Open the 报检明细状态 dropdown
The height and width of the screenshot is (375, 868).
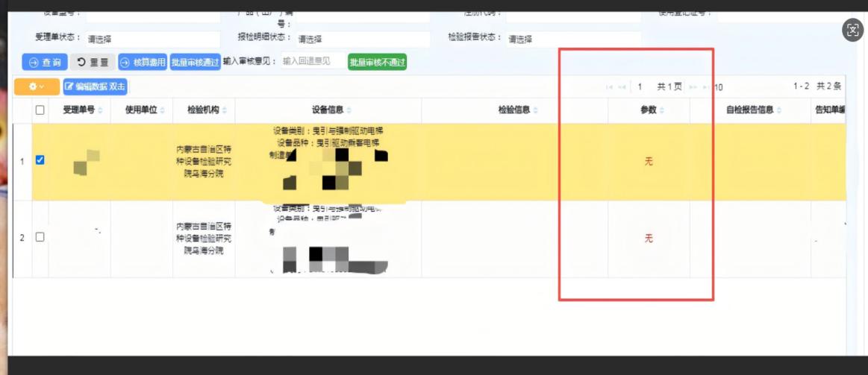(x=362, y=39)
